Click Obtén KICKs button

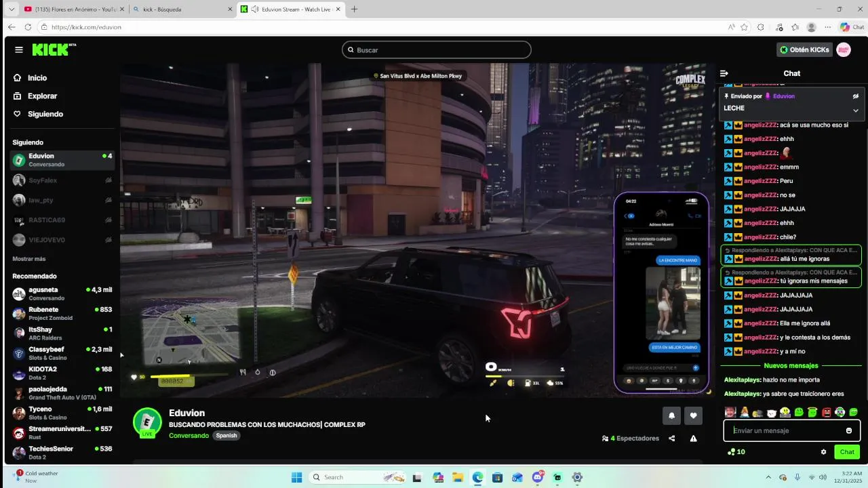(804, 49)
